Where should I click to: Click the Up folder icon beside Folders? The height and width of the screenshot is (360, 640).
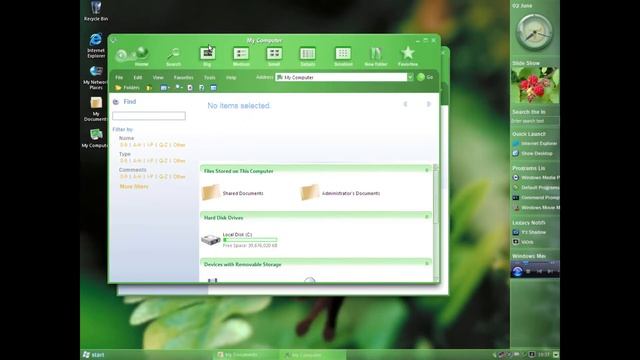coord(149,88)
